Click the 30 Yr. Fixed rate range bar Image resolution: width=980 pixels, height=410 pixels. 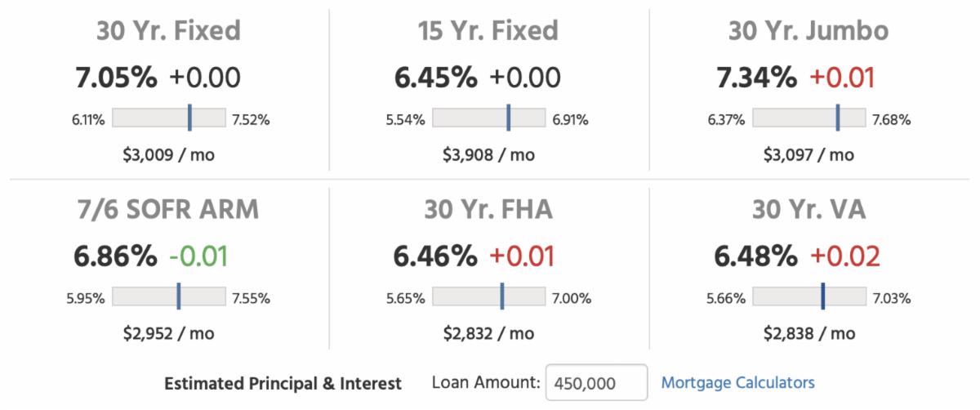coord(169,118)
